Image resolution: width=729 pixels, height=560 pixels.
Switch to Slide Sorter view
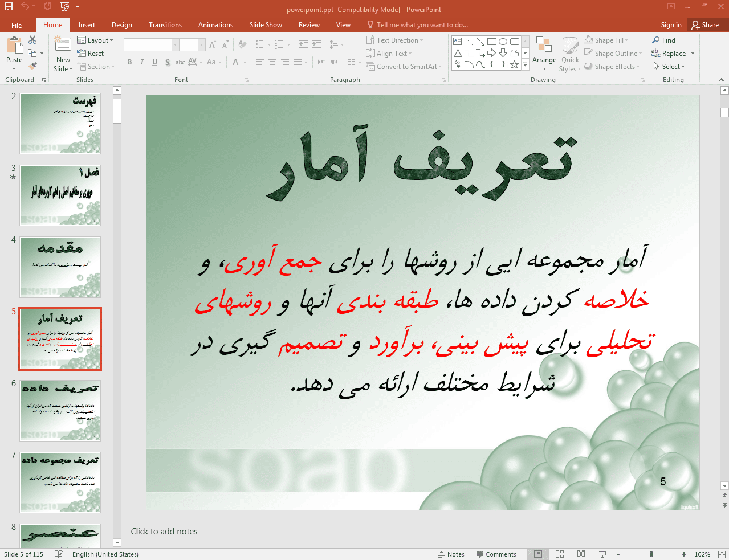[x=560, y=554]
